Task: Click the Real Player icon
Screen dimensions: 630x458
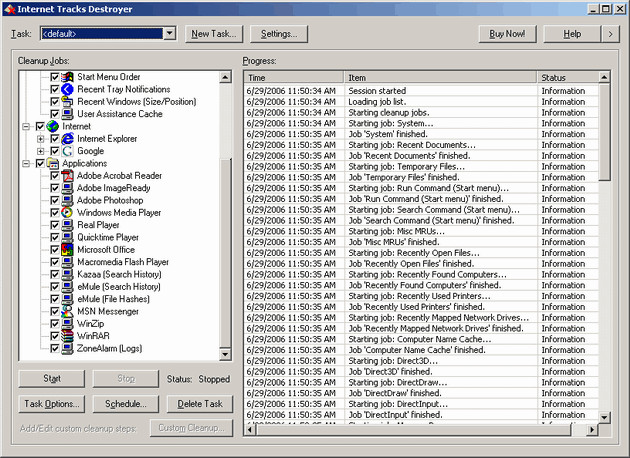Action: click(67, 225)
